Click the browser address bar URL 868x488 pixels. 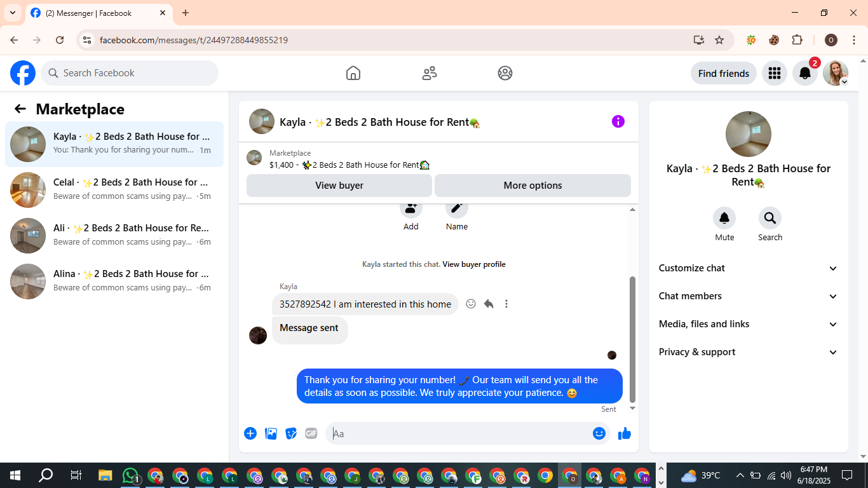click(194, 40)
